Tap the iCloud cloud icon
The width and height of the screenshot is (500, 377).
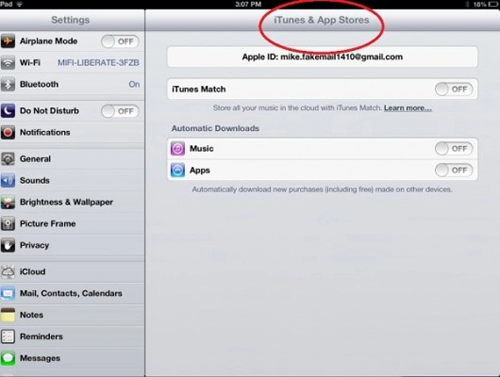pos(8,272)
